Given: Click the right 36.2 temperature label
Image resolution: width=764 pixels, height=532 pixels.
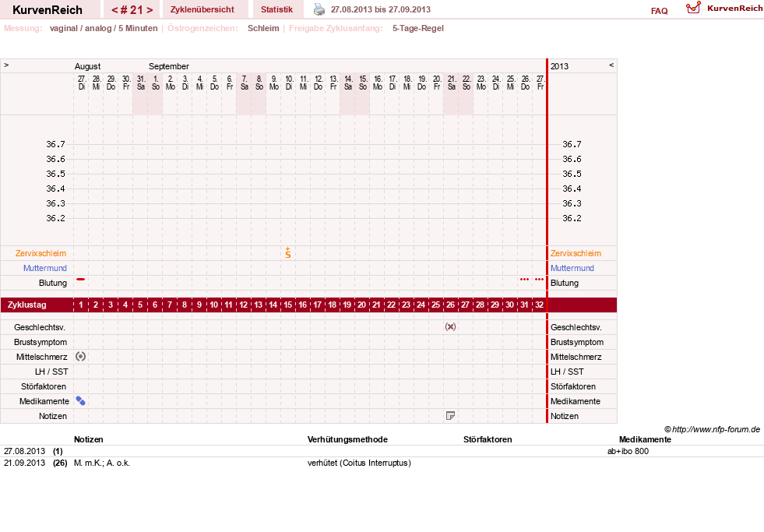Looking at the screenshot, I should (572, 218).
